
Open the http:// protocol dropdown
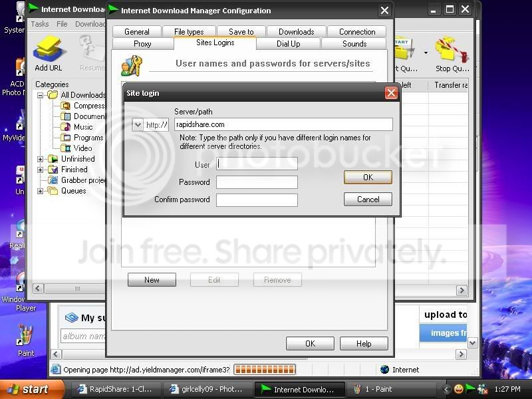(138, 124)
